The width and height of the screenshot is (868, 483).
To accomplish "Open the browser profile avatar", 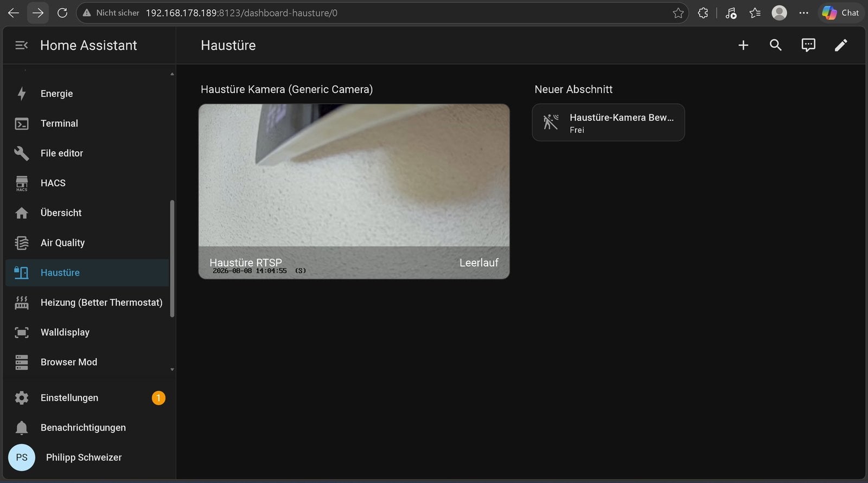I will click(780, 13).
